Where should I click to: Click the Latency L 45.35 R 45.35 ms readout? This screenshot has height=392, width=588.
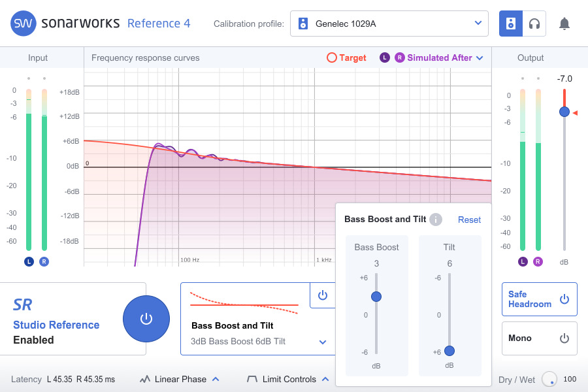63,379
